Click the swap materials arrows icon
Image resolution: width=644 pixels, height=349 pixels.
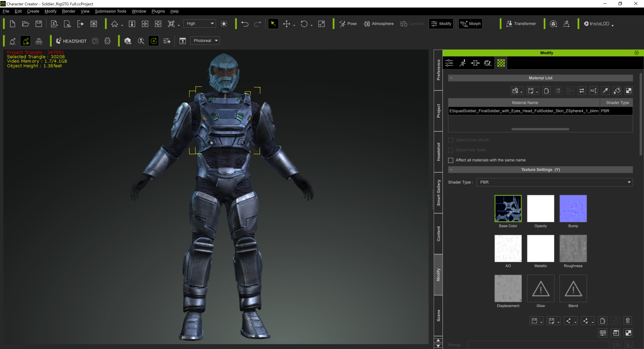582,91
